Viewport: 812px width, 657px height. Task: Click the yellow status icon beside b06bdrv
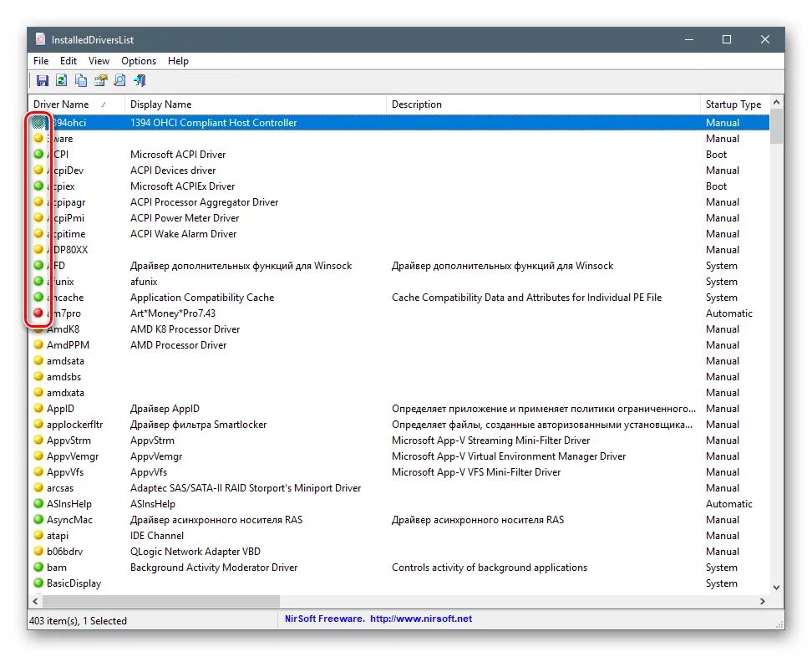38,552
